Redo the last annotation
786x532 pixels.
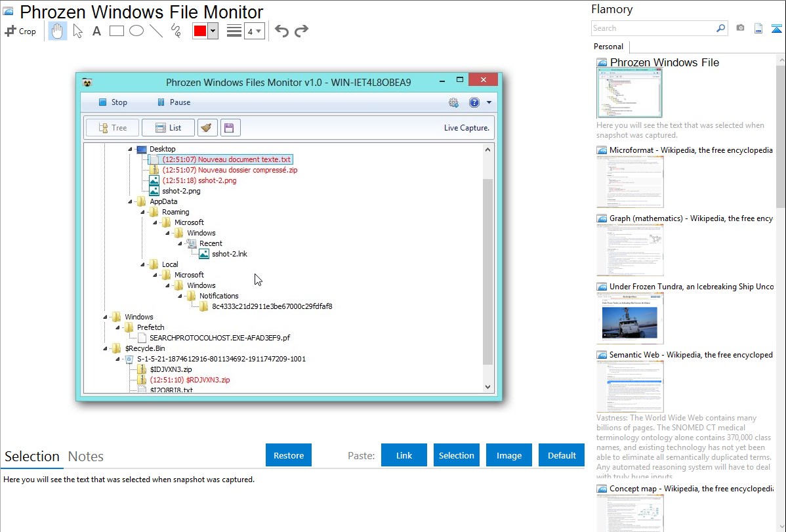pyautogui.click(x=301, y=31)
